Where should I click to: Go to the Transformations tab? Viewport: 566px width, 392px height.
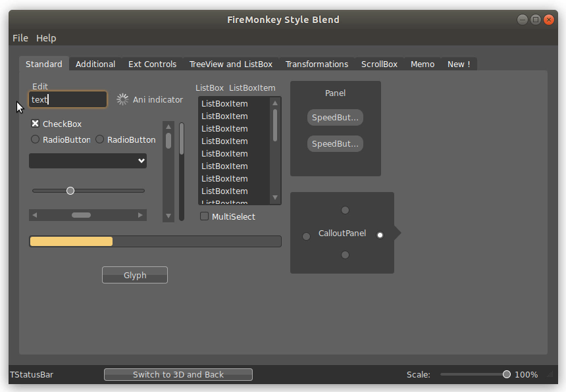pos(317,64)
